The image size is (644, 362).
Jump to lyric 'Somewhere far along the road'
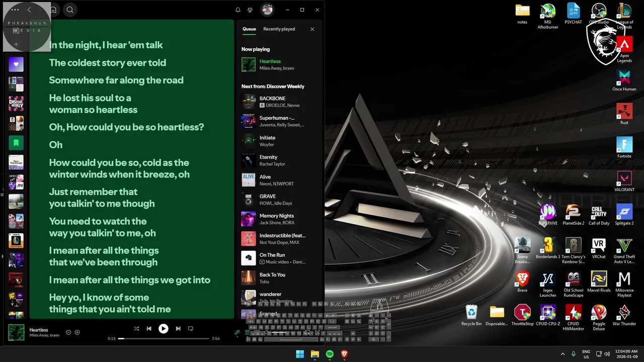116,80
